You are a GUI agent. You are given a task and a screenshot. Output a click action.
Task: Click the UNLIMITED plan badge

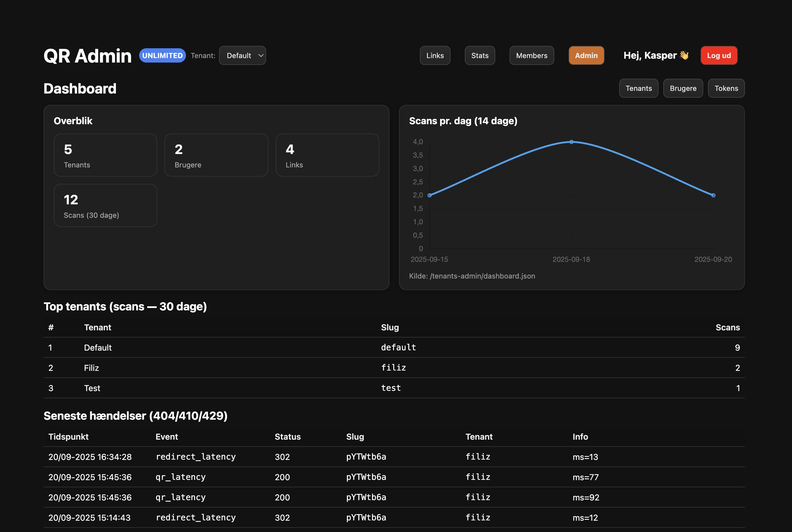[162, 55]
